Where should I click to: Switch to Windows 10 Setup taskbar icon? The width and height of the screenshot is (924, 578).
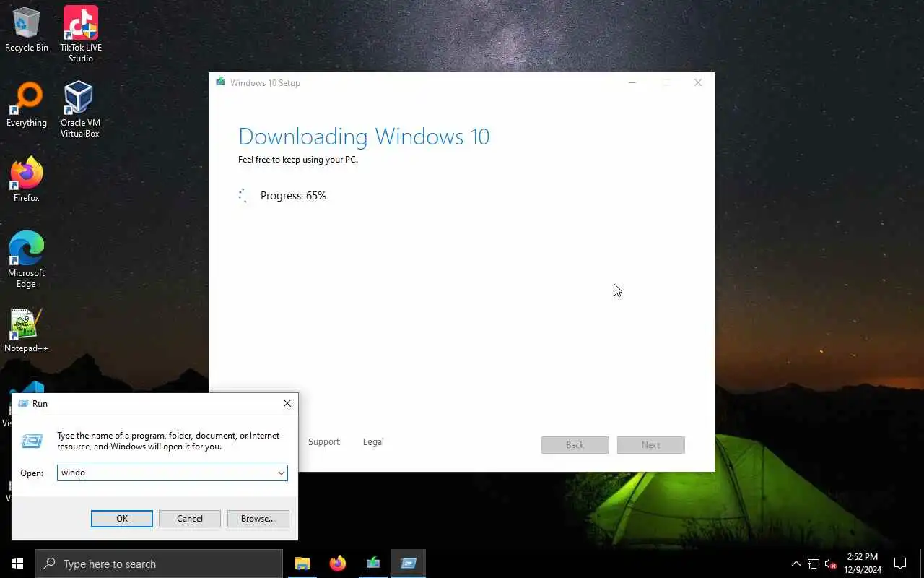click(x=372, y=564)
